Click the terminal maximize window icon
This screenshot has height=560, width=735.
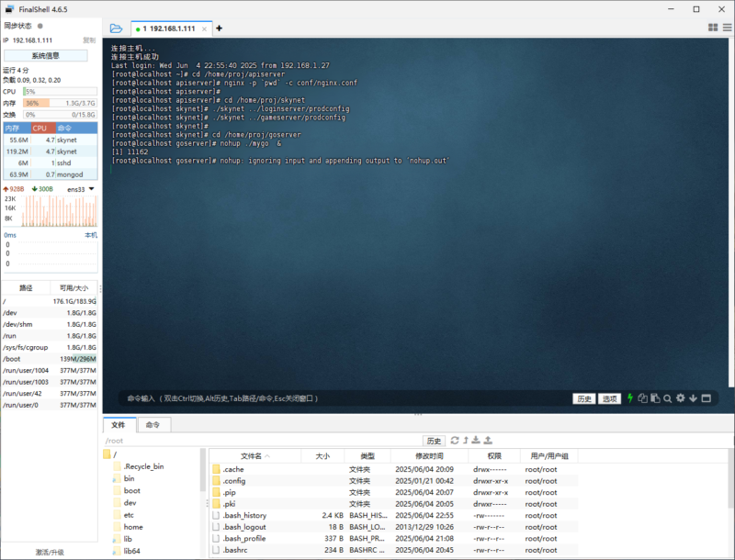point(707,398)
